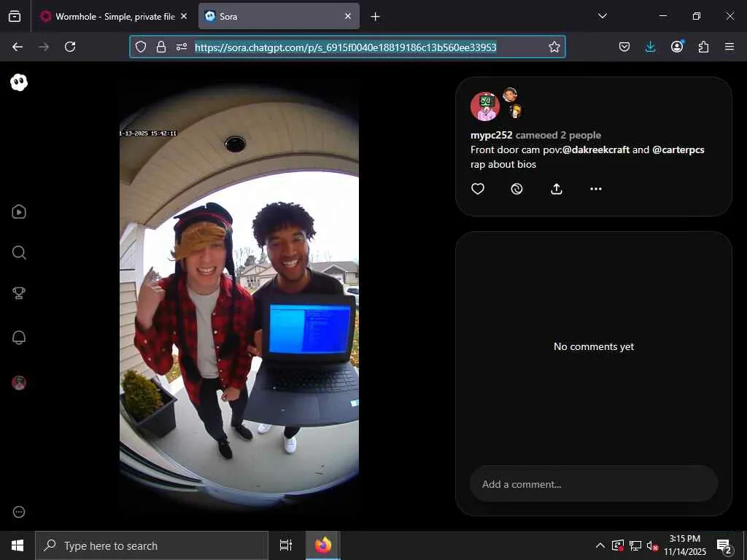This screenshot has width=747, height=560.
Task: Open mypc252's large profile avatar
Action: [x=485, y=106]
